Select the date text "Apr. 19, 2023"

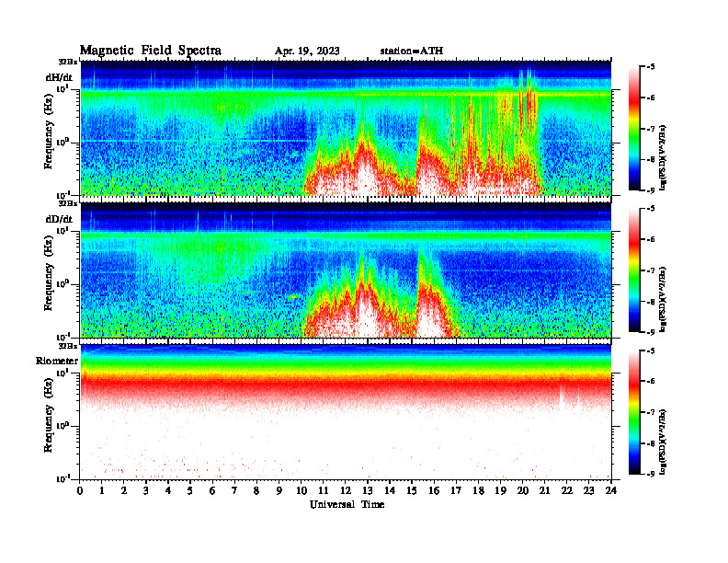tap(307, 52)
